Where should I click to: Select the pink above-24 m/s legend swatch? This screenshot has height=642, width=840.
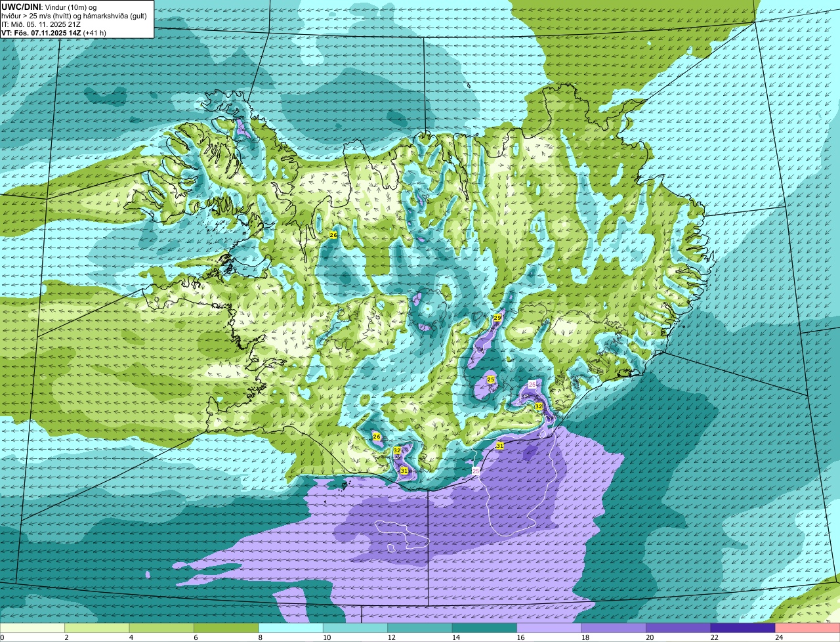tap(808, 628)
